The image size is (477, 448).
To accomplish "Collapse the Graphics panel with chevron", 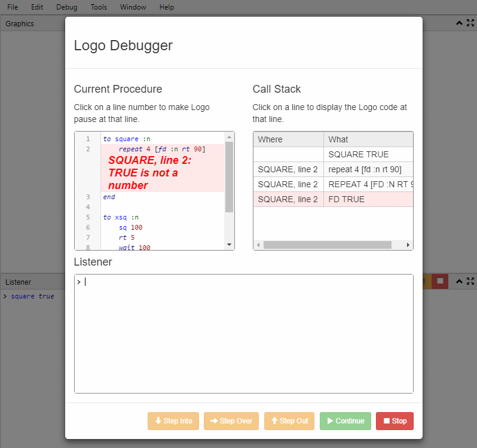I will coord(459,23).
